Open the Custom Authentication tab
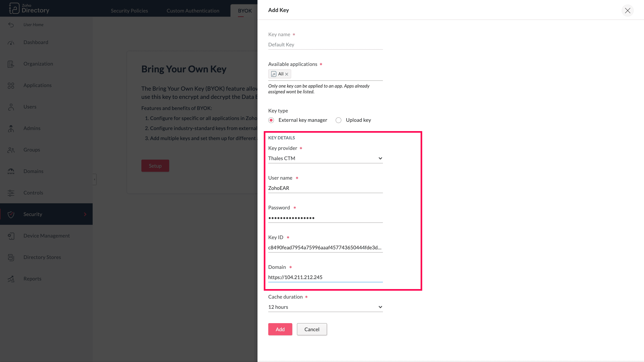The image size is (644, 362). point(193,11)
